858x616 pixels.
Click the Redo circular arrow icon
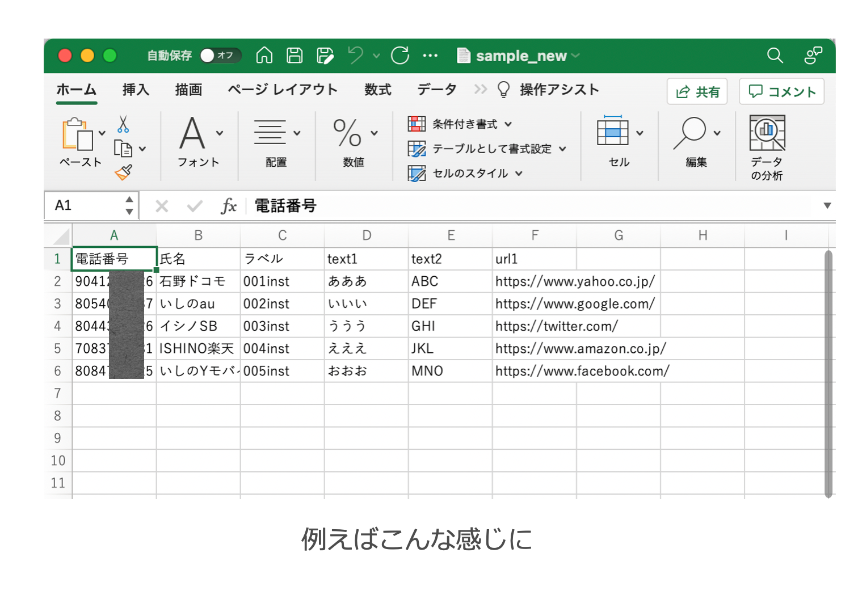click(400, 56)
